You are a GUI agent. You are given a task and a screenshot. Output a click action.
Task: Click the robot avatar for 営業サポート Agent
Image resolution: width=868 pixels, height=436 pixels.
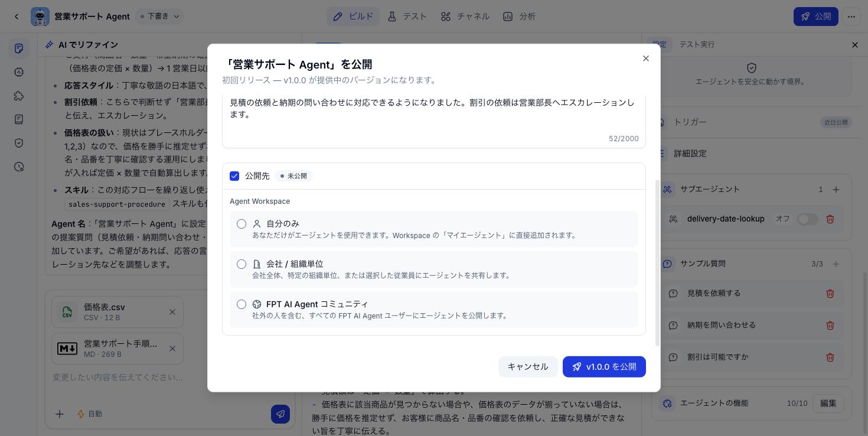pos(40,17)
